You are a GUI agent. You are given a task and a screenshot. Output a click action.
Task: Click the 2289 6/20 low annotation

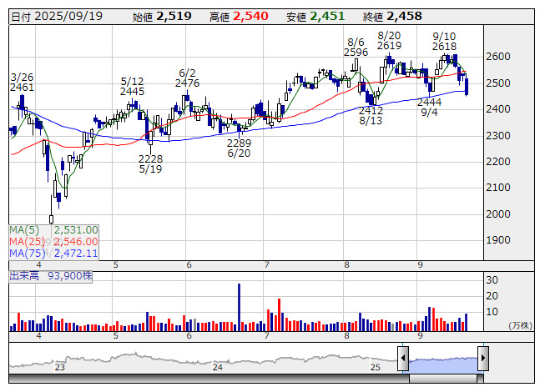coord(239,148)
